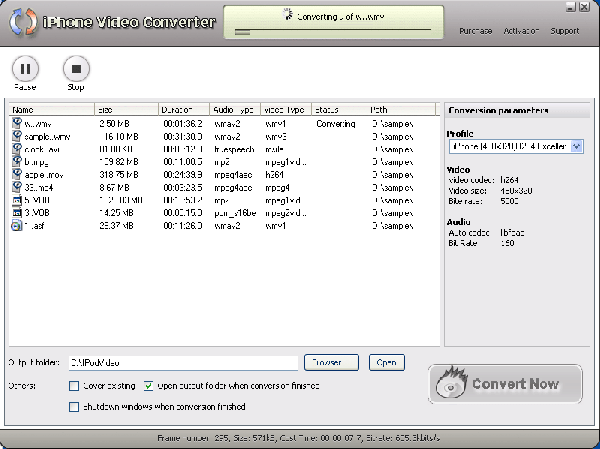The image size is (600, 449).
Task: Click the Open button next to Browser
Action: (x=386, y=362)
